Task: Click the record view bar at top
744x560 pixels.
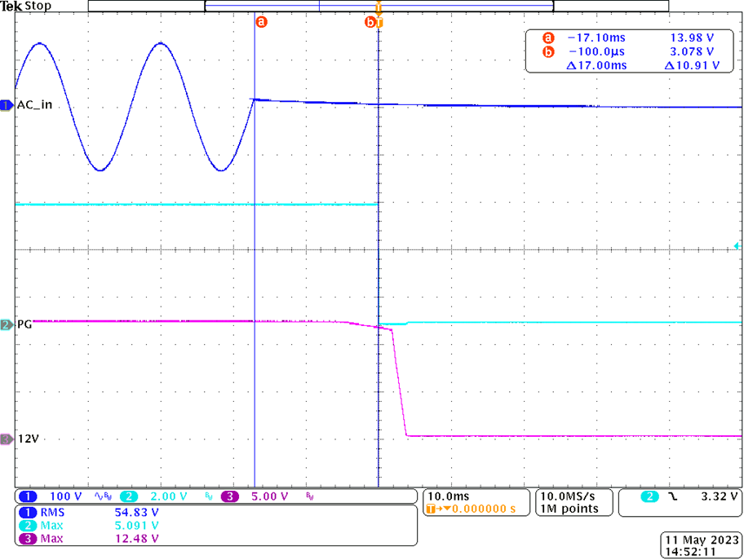Action: 379,6
